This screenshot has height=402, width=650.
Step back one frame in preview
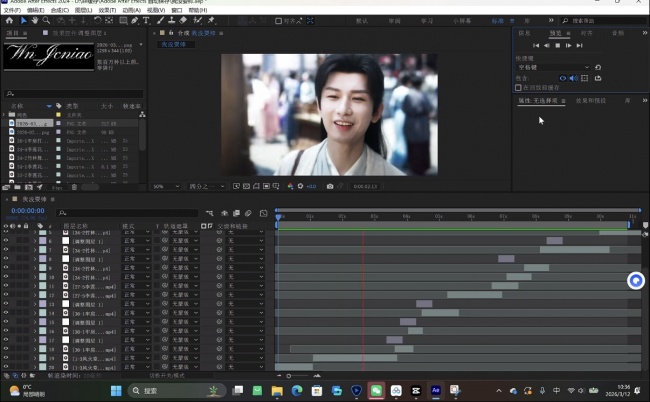coord(547,46)
